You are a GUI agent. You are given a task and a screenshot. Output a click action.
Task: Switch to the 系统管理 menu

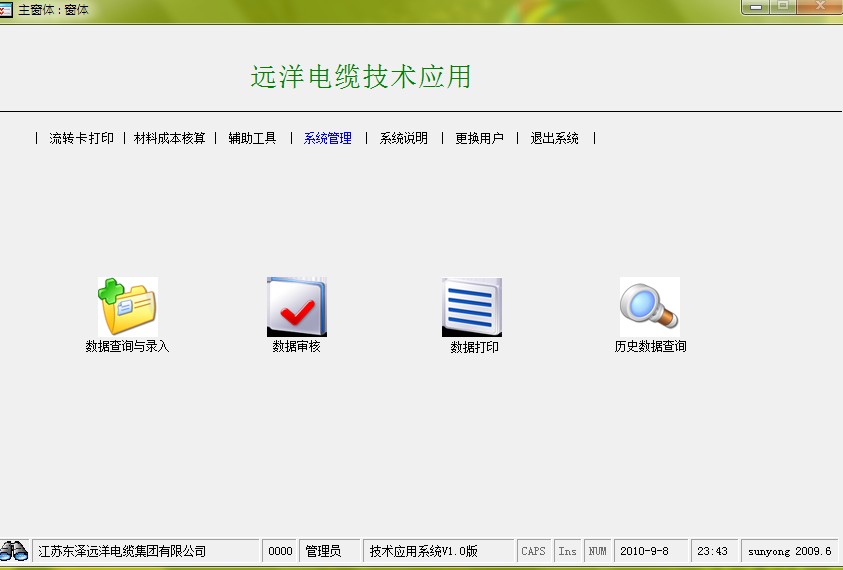(x=328, y=139)
